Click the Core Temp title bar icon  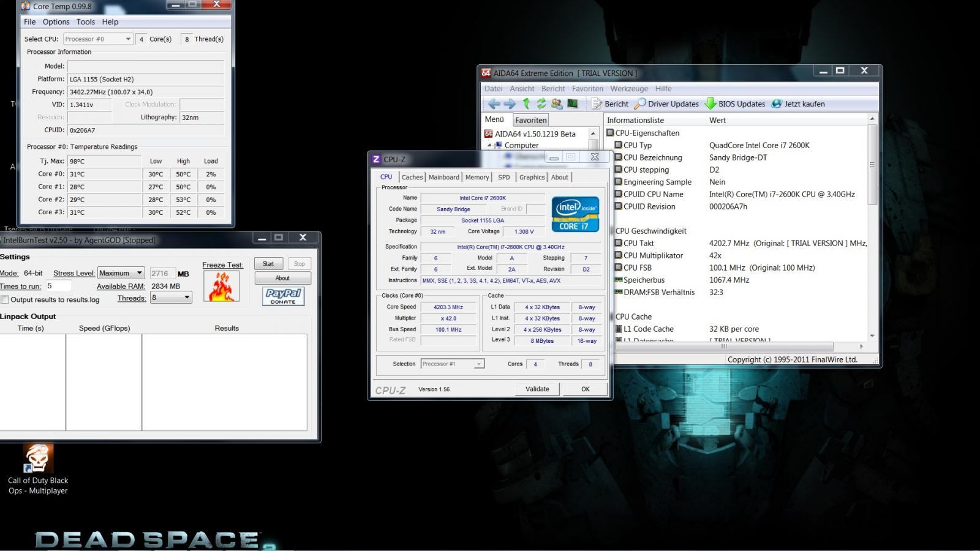click(x=26, y=6)
